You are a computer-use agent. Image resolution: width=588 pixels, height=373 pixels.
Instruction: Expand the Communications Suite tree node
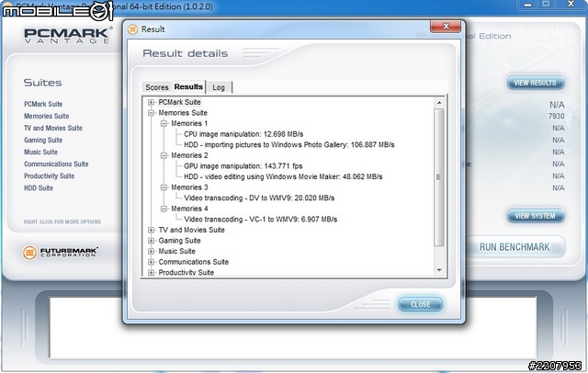click(151, 262)
